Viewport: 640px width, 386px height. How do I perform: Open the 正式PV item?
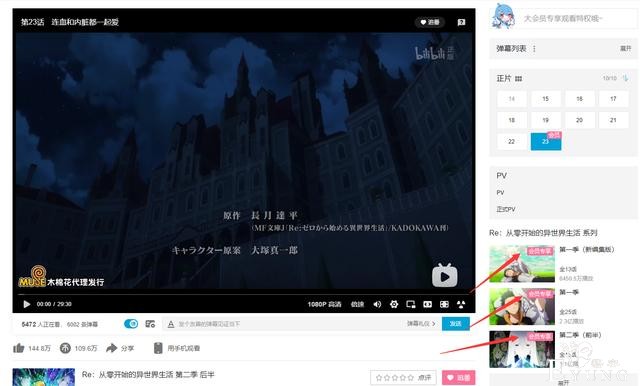(x=506, y=209)
